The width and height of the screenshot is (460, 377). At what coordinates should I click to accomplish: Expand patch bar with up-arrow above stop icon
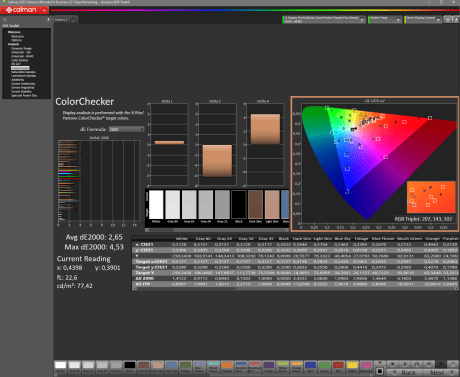pos(380,364)
